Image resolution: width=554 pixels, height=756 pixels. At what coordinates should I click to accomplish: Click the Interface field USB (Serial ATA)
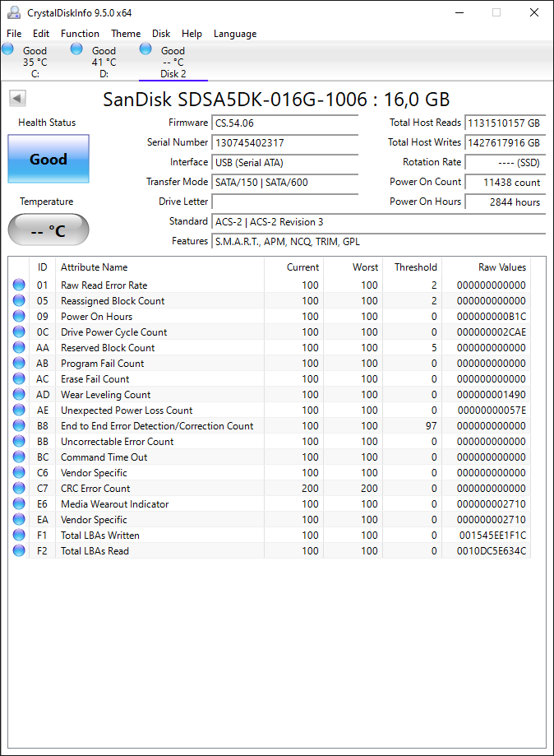[x=285, y=163]
